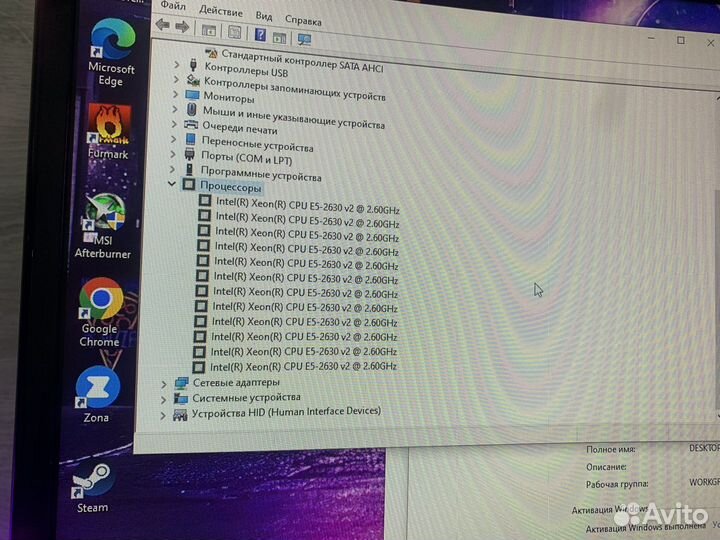
Task: Open Zona desktop shortcut
Action: coord(97,394)
